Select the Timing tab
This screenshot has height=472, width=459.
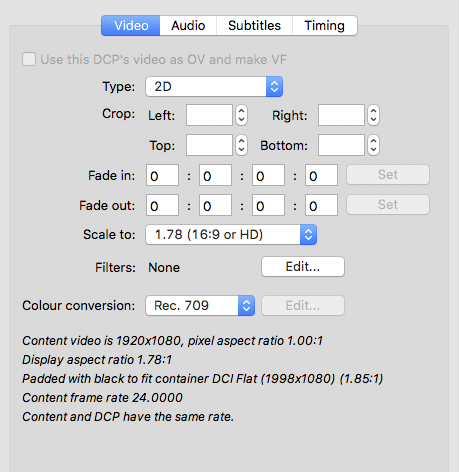pyautogui.click(x=324, y=26)
